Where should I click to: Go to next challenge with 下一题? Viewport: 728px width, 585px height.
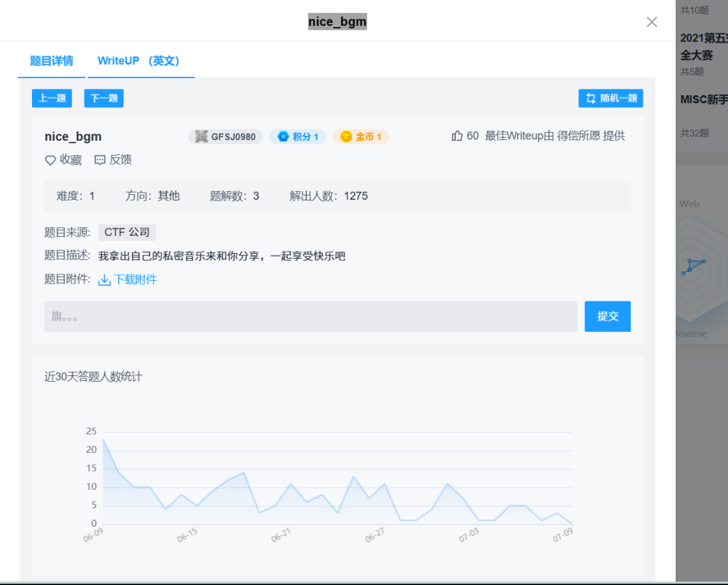104,98
